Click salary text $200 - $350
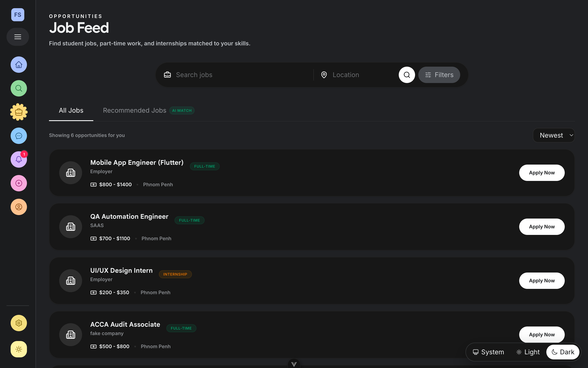 [114, 293]
